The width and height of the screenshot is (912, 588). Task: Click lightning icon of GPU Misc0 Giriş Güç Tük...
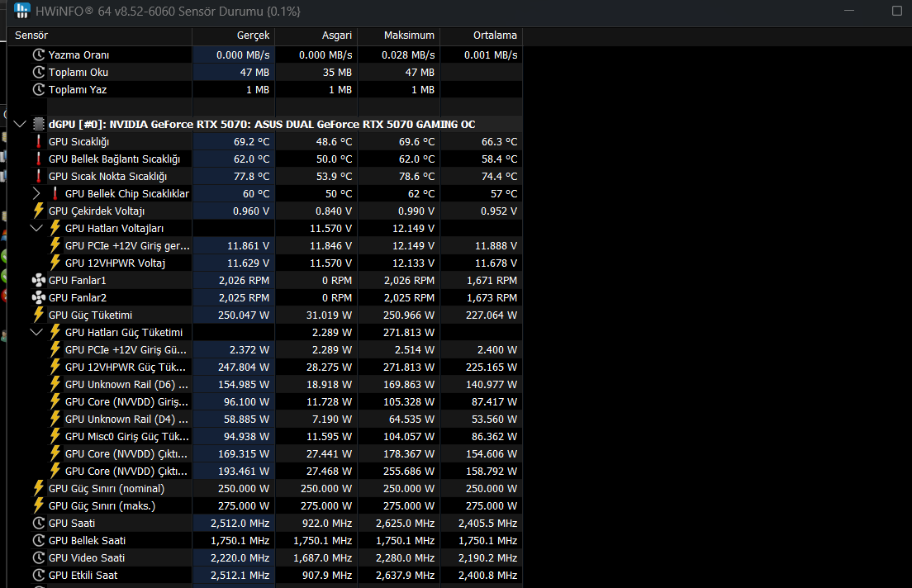[x=55, y=436]
